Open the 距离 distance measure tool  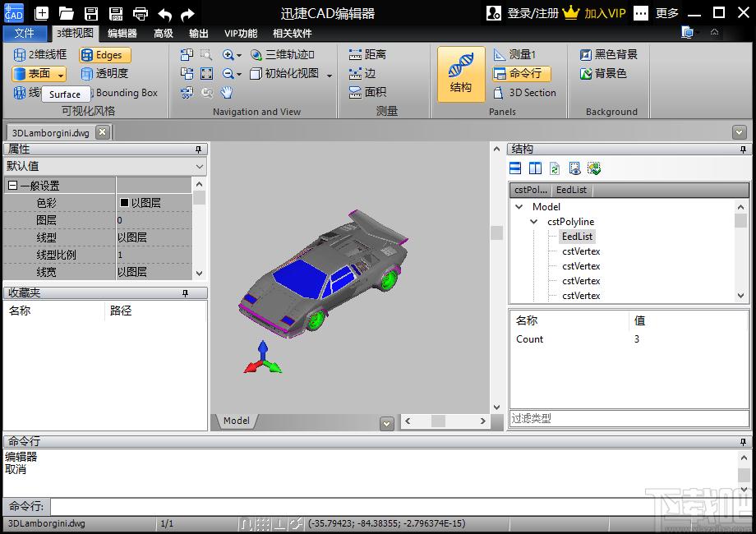point(367,55)
